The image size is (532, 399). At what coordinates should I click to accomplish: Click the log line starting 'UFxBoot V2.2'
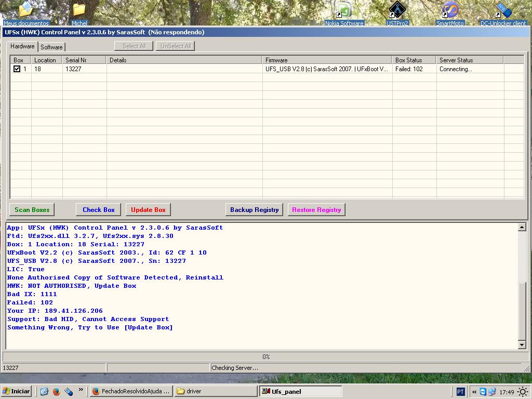pyautogui.click(x=107, y=253)
